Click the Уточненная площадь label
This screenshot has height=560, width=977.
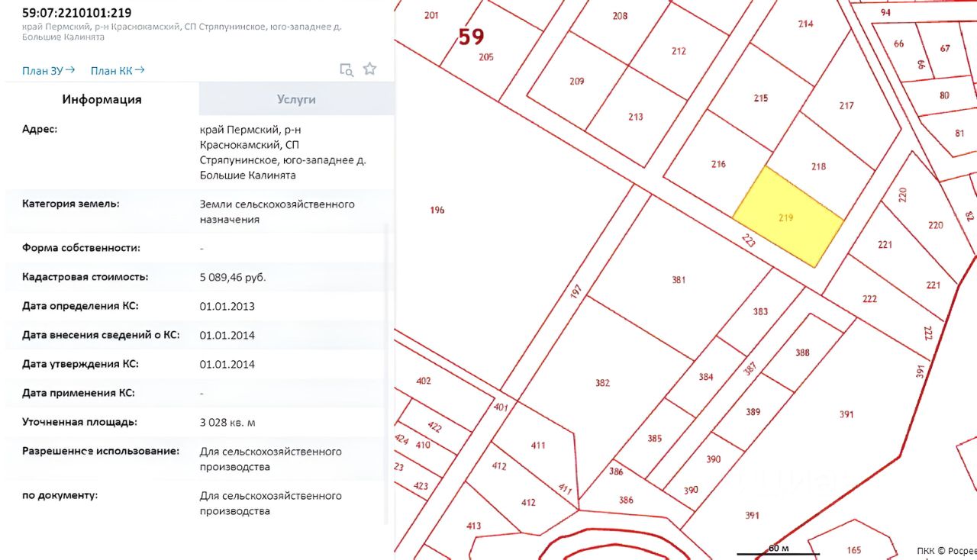click(79, 422)
